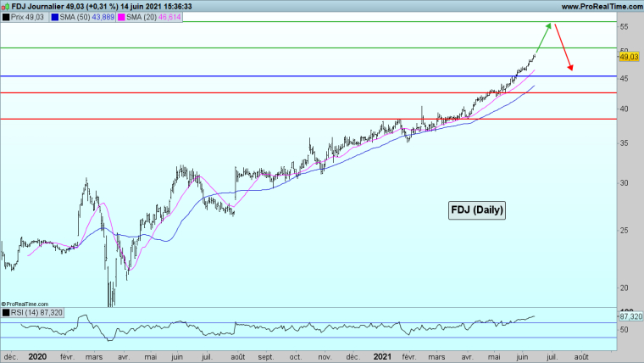This screenshot has width=644, height=363.
Task: Click the 2021 year label on time axis
Action: coord(382,357)
